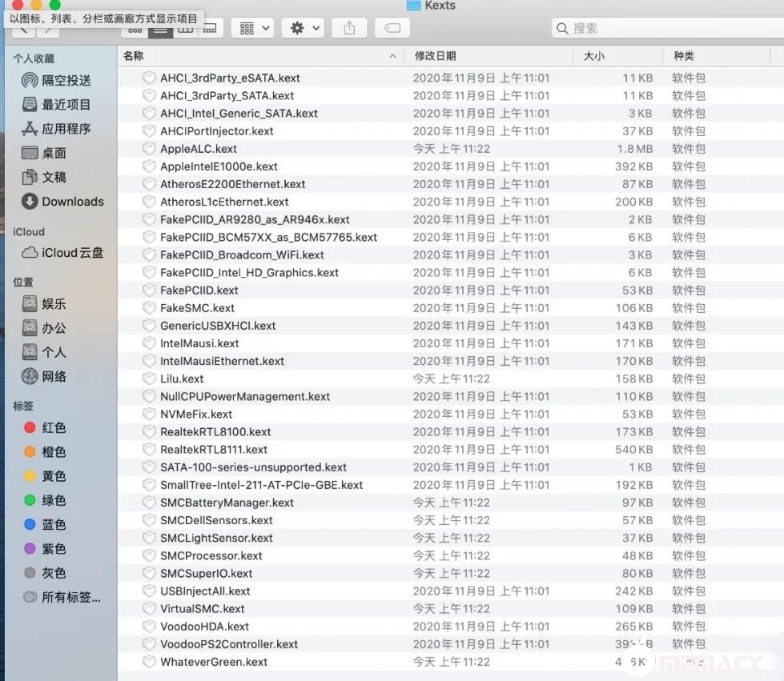Select the WhateverGreen.kext file row
This screenshot has width=784, height=681.
[x=214, y=662]
